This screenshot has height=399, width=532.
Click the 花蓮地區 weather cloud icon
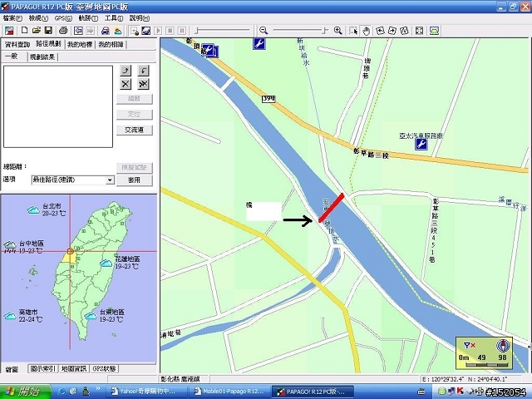point(106,263)
